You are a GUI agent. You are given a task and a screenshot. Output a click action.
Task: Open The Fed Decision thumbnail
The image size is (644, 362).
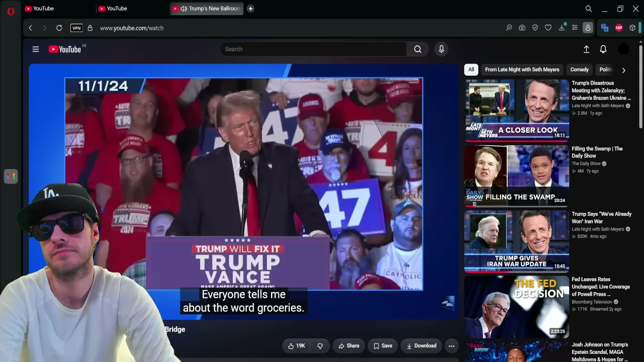(517, 306)
